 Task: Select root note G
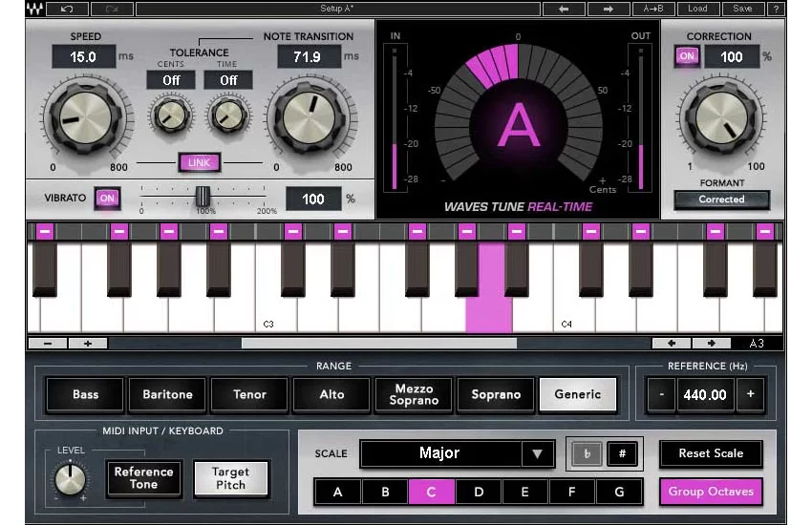tap(619, 492)
